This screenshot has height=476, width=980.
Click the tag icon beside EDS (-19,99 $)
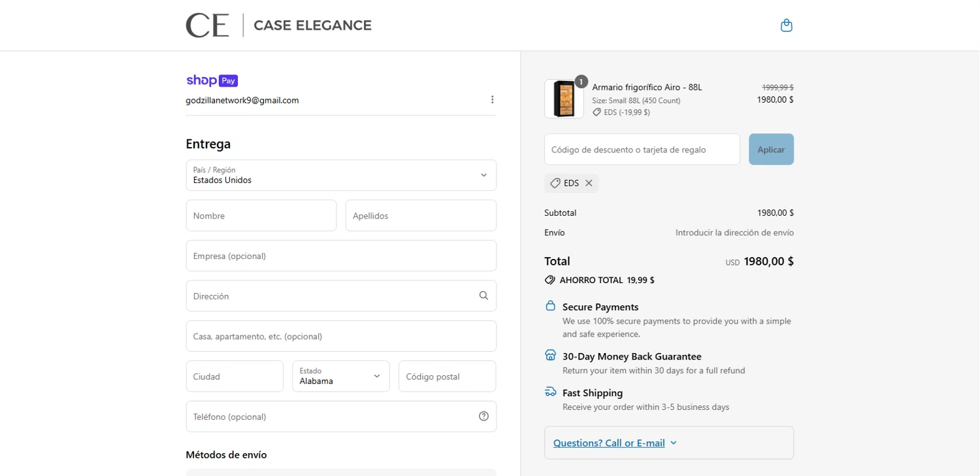(596, 112)
